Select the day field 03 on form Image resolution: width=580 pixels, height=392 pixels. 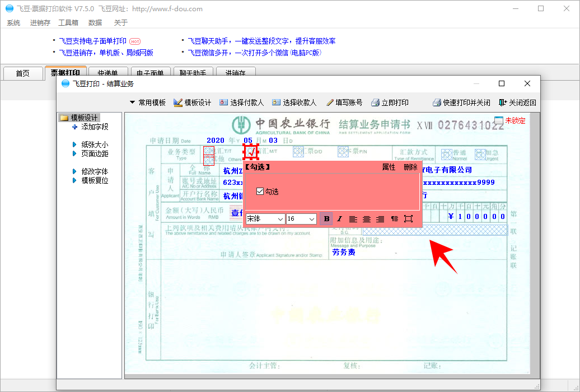[x=273, y=141]
